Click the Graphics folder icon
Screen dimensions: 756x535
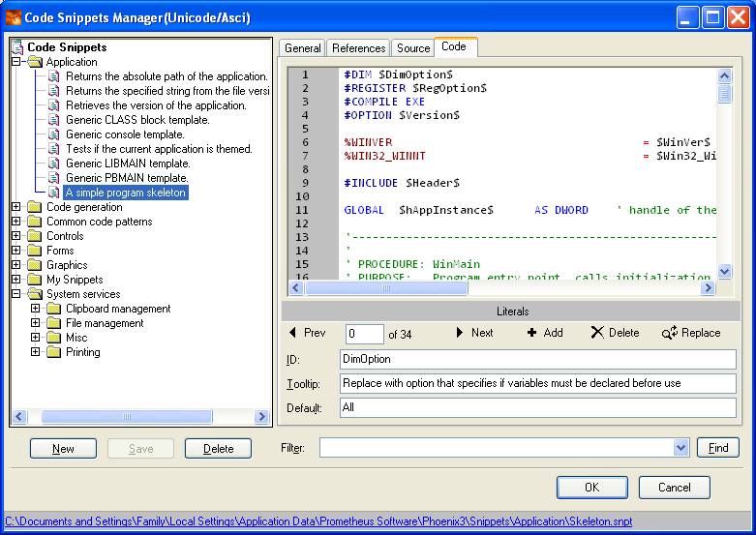click(x=35, y=265)
